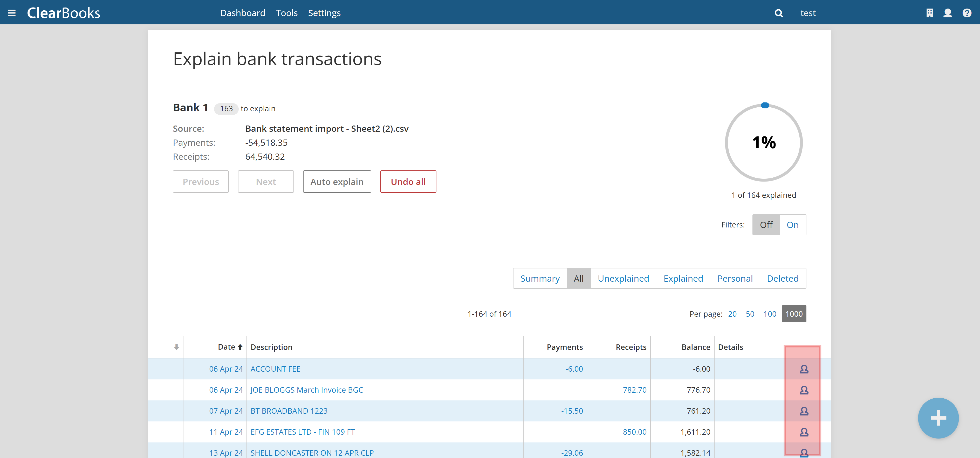Select 20 per page
Viewport: 980px width, 458px height.
[x=732, y=314]
